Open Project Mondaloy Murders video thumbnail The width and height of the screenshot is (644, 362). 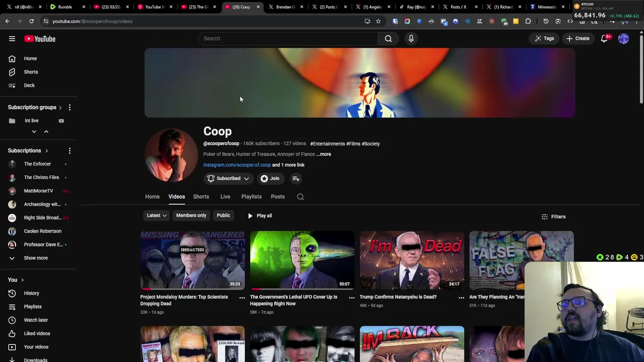coord(193,260)
